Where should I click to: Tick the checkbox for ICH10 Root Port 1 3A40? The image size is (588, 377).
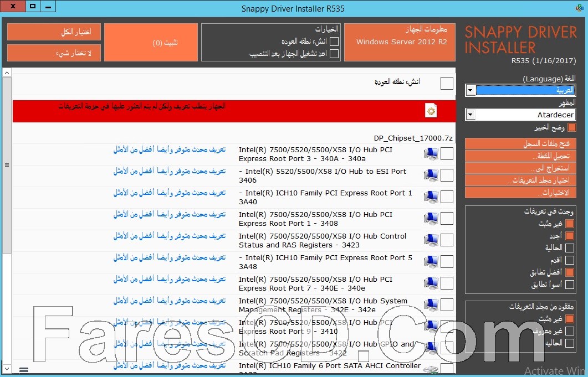coord(447,197)
